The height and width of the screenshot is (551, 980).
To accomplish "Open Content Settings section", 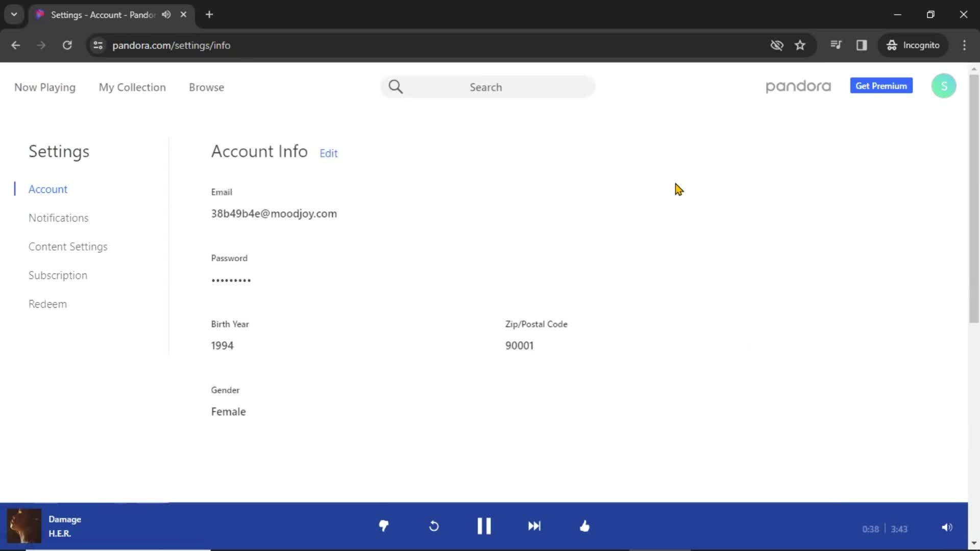I will point(68,246).
